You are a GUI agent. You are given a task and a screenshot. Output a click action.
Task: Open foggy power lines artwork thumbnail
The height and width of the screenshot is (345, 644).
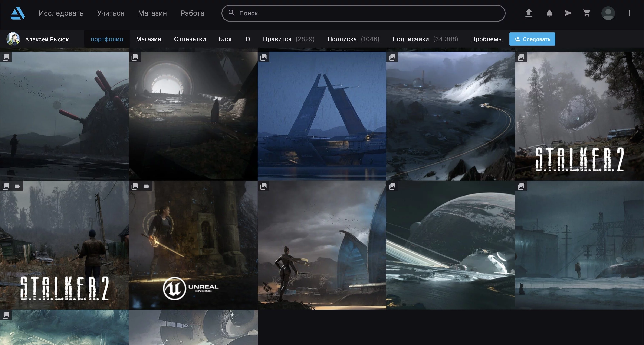[579, 245]
